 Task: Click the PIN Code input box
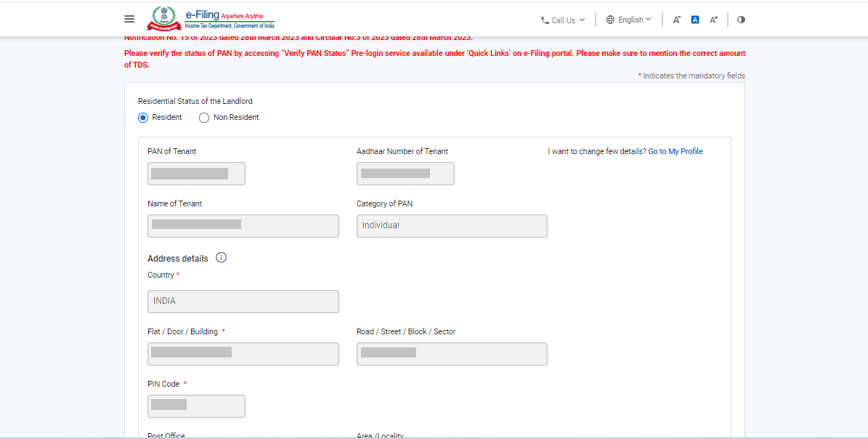[196, 406]
